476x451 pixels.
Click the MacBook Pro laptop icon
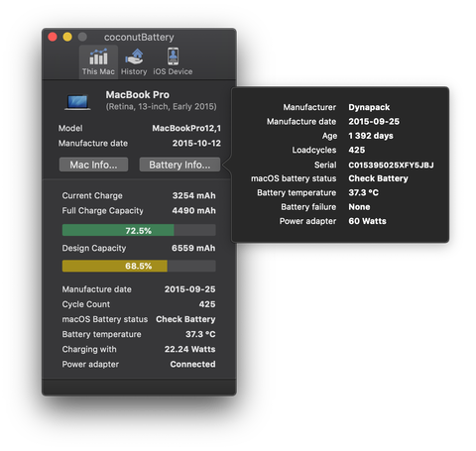coord(77,102)
